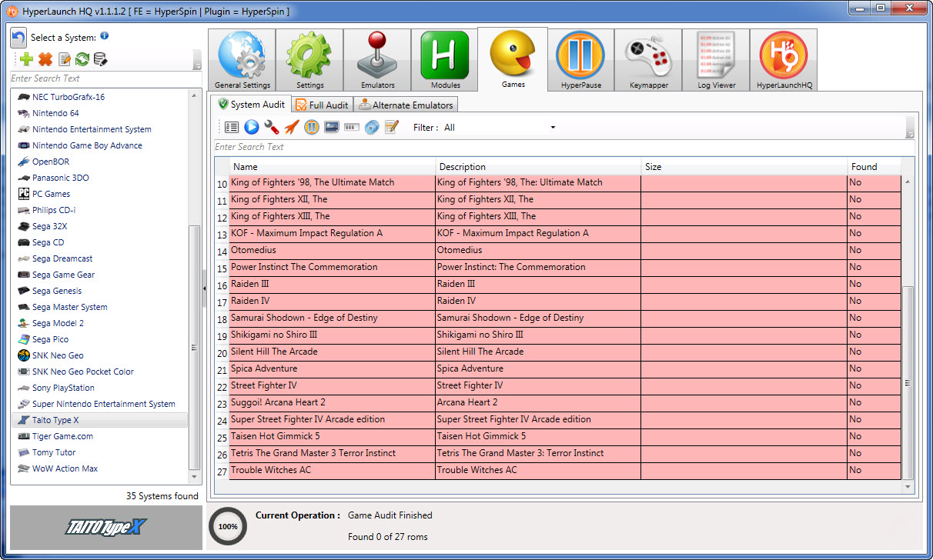The width and height of the screenshot is (933, 560).
Task: Switch to the HyperPause tab
Action: tap(580, 60)
